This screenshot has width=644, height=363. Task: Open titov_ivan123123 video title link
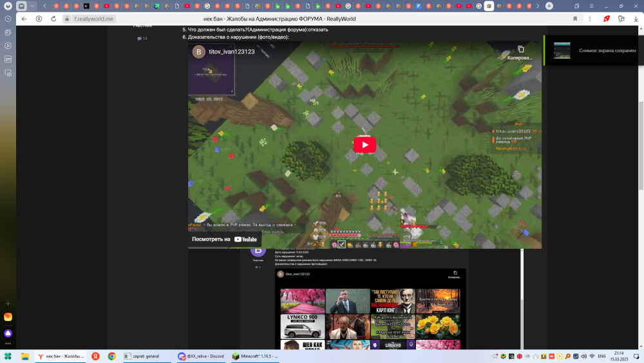(232, 52)
